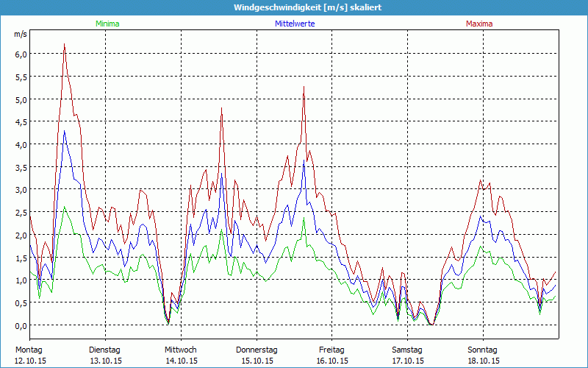Click the 'Sonntag' day label
588x368 pixels.
(483, 350)
